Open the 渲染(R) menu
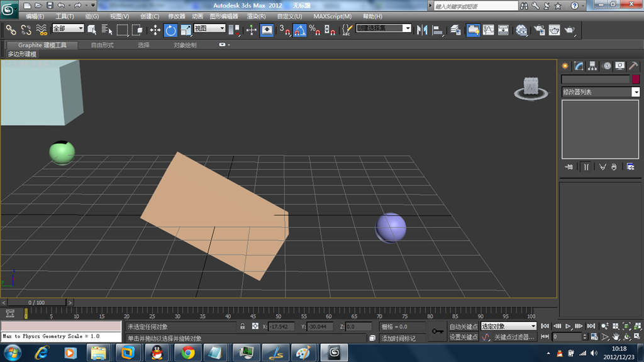 [x=256, y=16]
